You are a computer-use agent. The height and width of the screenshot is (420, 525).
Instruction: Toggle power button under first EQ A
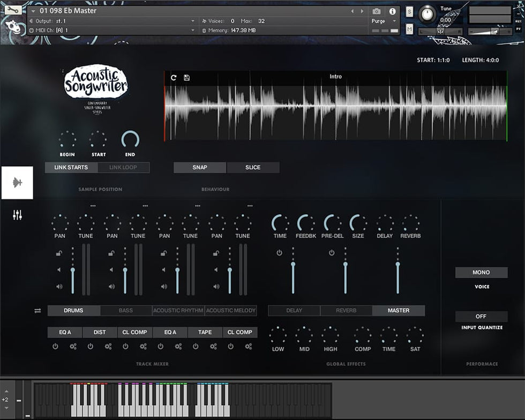[x=55, y=347]
